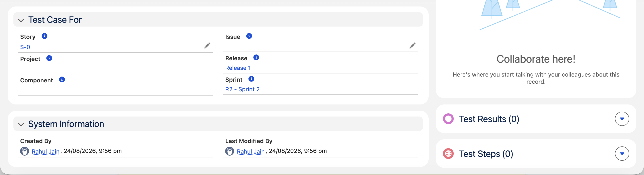Click the Release field info icon
This screenshot has height=175, width=644.
pos(256,58)
